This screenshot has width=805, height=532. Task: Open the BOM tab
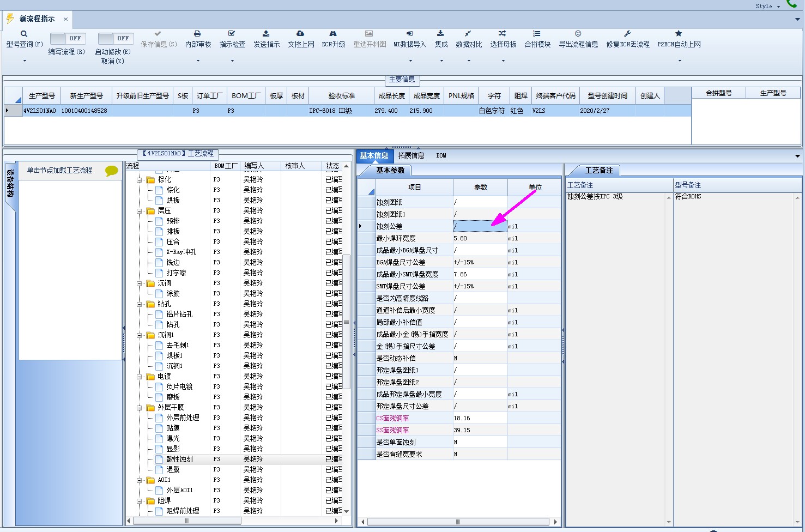(x=441, y=156)
